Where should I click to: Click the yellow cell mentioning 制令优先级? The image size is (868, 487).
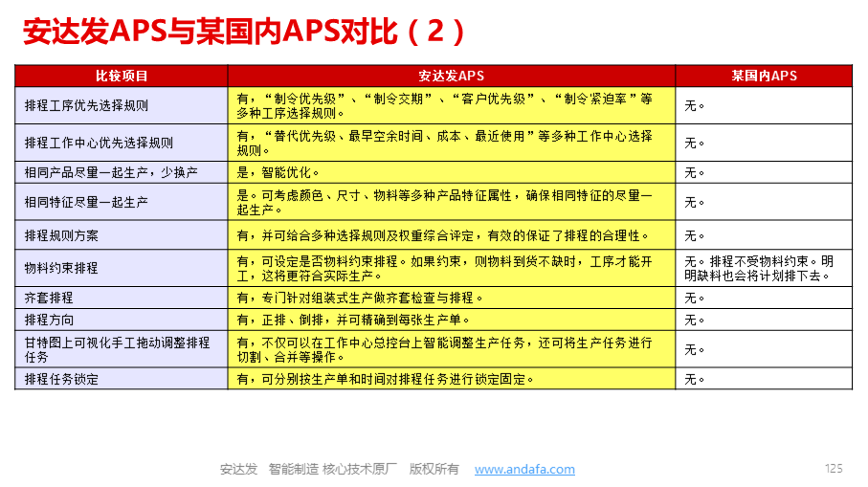pyautogui.click(x=451, y=105)
